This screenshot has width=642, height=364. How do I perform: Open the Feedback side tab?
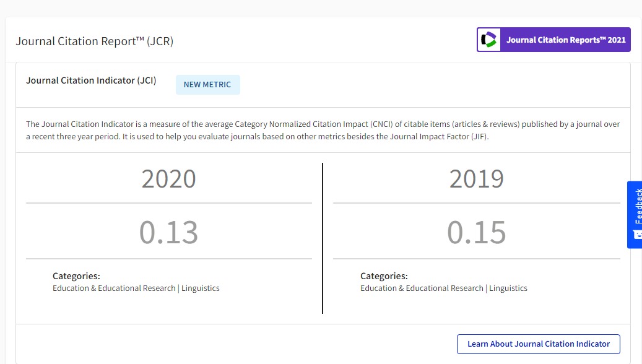pyautogui.click(x=635, y=215)
